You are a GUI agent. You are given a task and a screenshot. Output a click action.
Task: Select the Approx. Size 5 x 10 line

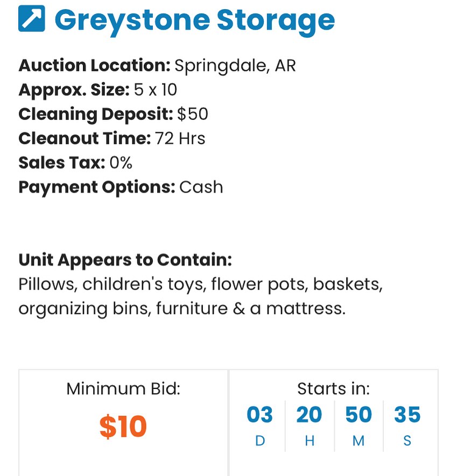98,90
